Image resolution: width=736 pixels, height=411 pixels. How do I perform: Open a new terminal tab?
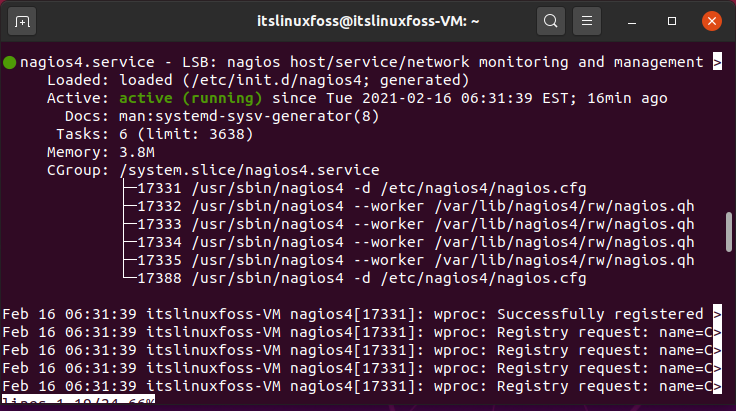(x=22, y=22)
